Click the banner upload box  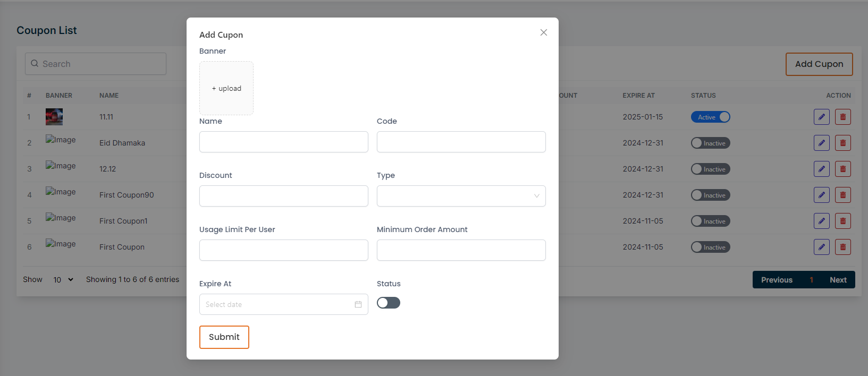tap(226, 88)
